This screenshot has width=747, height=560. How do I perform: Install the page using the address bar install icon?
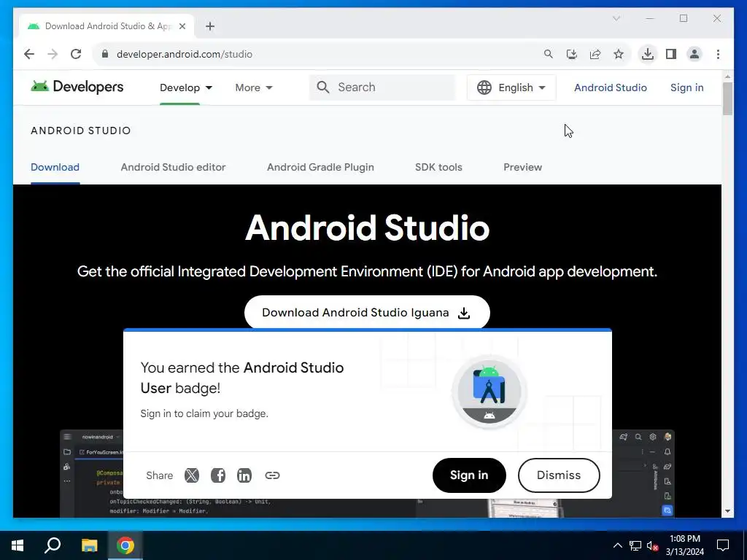click(x=572, y=54)
